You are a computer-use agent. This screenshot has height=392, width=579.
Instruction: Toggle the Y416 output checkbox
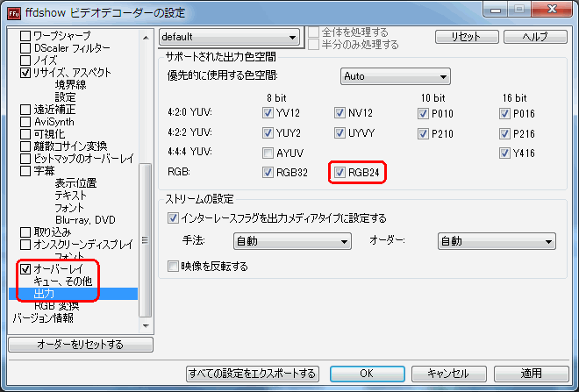(504, 153)
